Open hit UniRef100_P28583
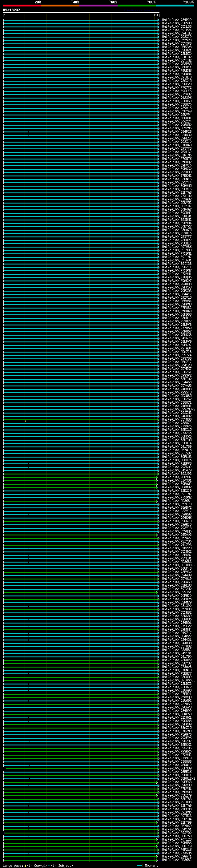197x868 pixels. 177,23
